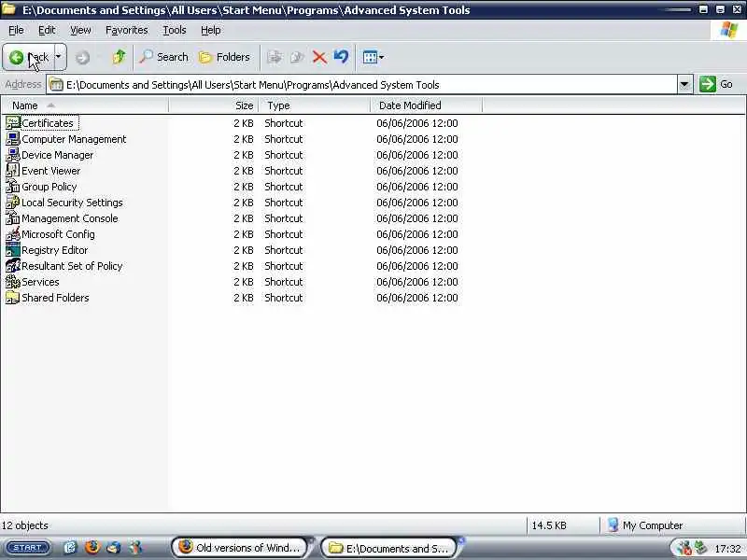Select the Local Security Settings icon
This screenshot has height=560, width=747.
pyautogui.click(x=13, y=202)
